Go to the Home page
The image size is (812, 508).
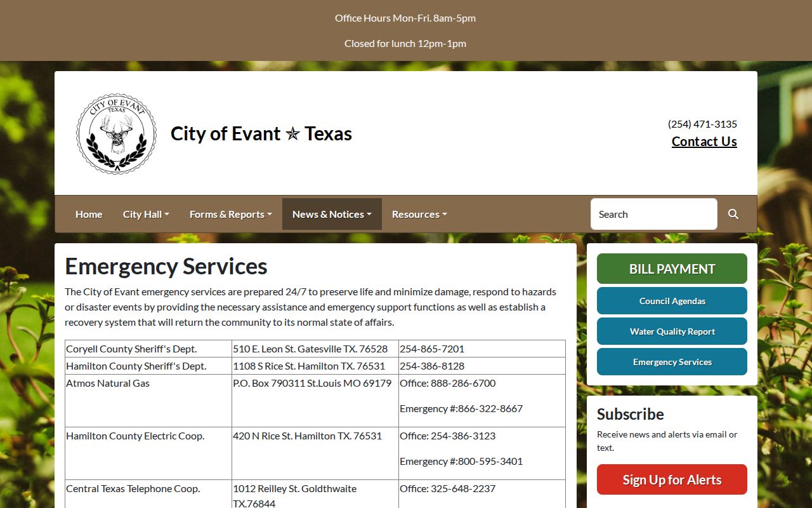tap(89, 214)
